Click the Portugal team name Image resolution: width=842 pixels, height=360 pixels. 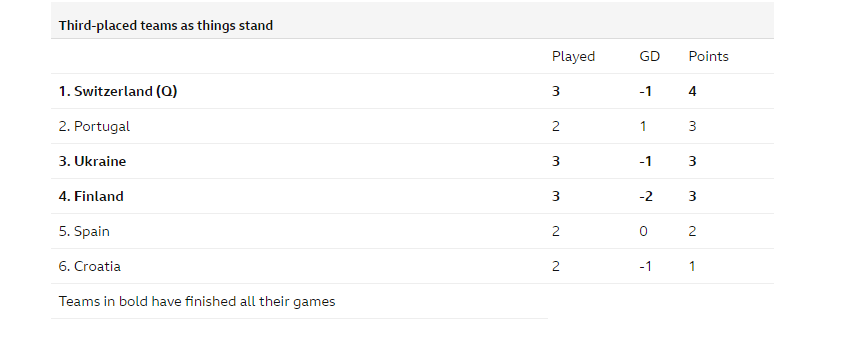102,126
